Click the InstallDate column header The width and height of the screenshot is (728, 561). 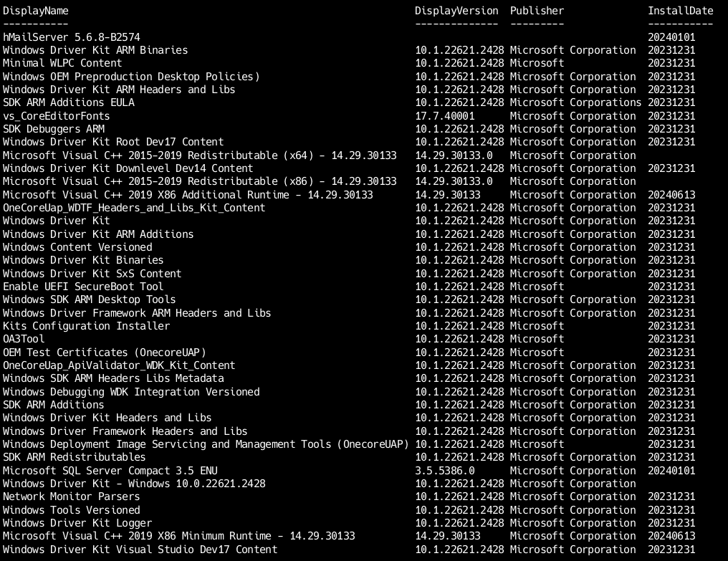tap(680, 11)
